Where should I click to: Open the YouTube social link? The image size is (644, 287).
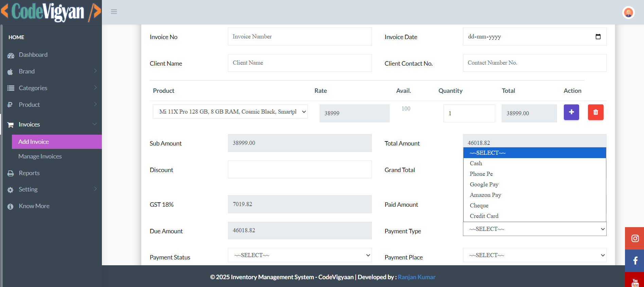[x=635, y=282]
